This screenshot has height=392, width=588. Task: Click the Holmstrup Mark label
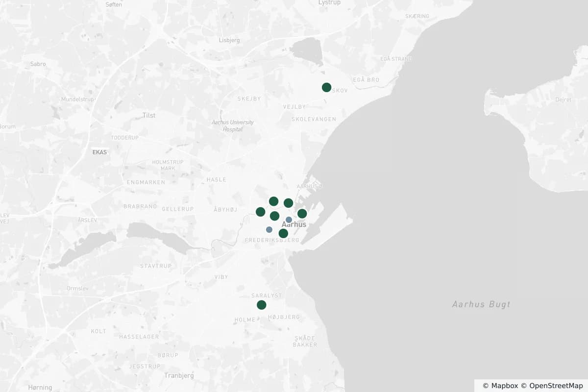coord(168,165)
